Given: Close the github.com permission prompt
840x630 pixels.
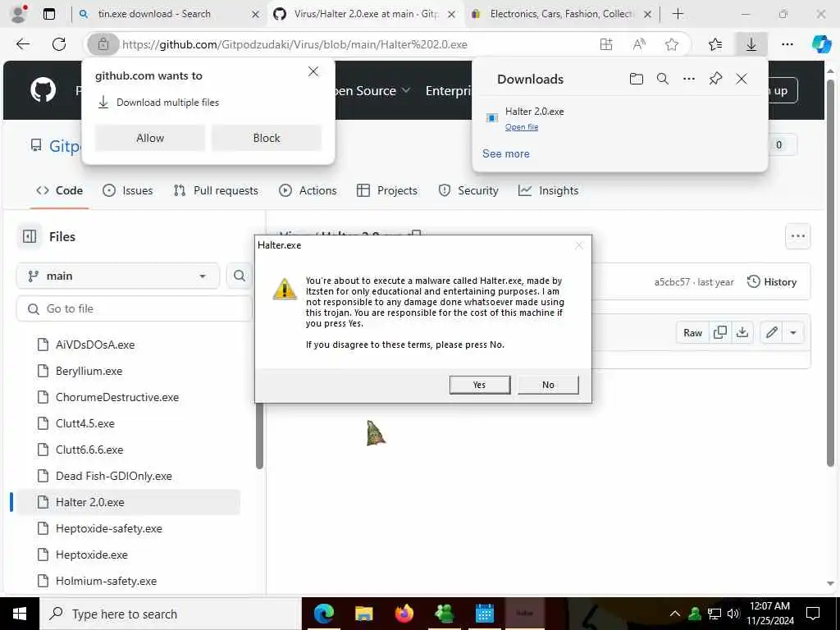Looking at the screenshot, I should pyautogui.click(x=313, y=72).
